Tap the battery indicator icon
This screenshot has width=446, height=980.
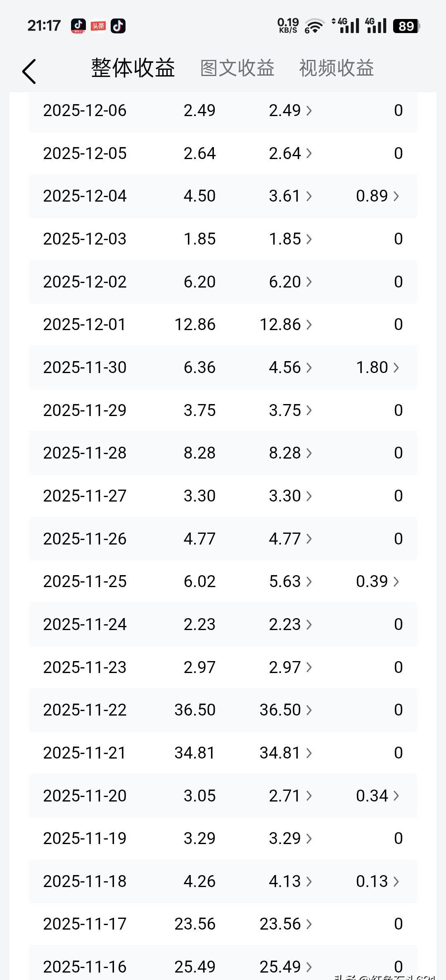tap(407, 26)
